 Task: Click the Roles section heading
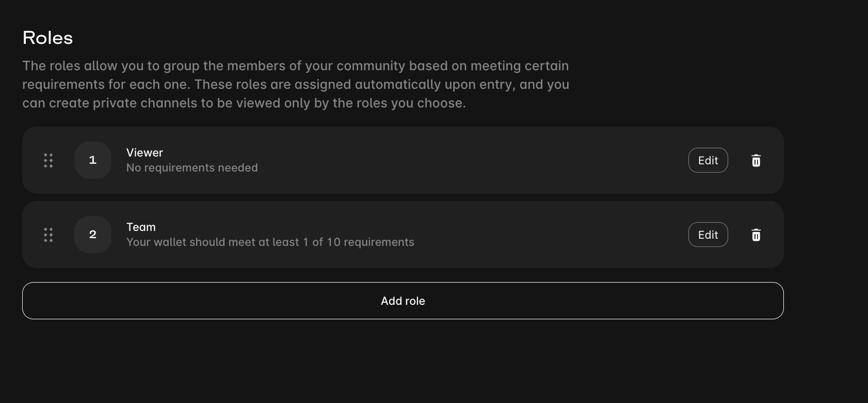point(47,38)
